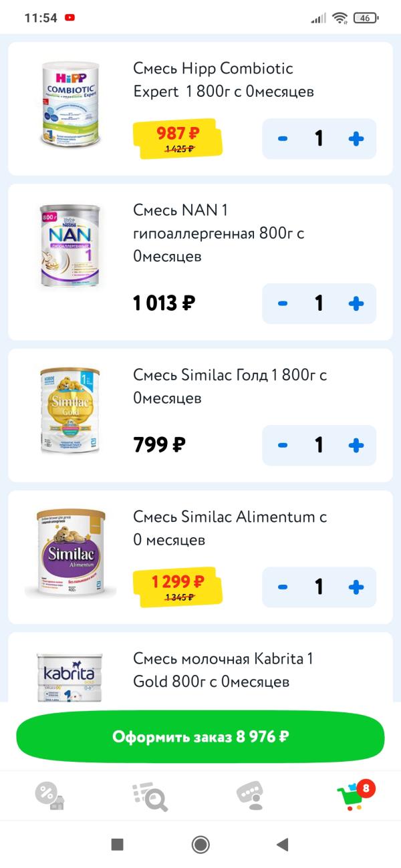The height and width of the screenshot is (868, 401).
Task: Tap plus for NAN 1 hypoallergenic formula
Action: 356,303
